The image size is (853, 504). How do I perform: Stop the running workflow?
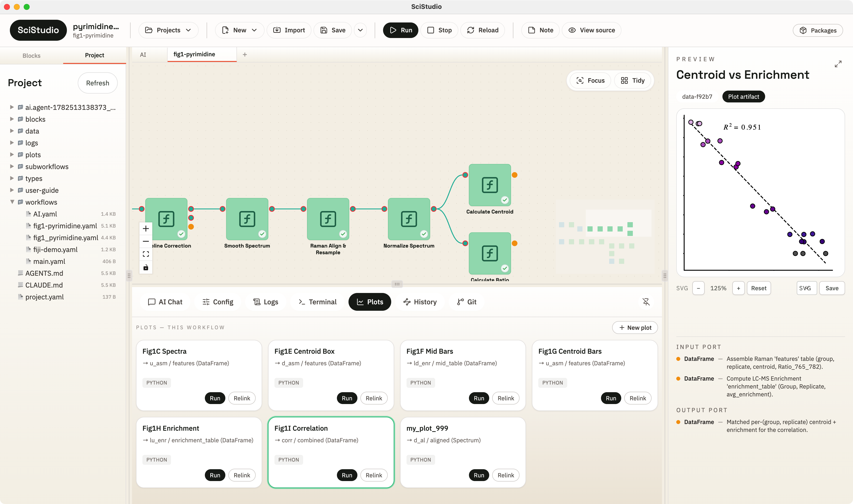[x=439, y=30]
